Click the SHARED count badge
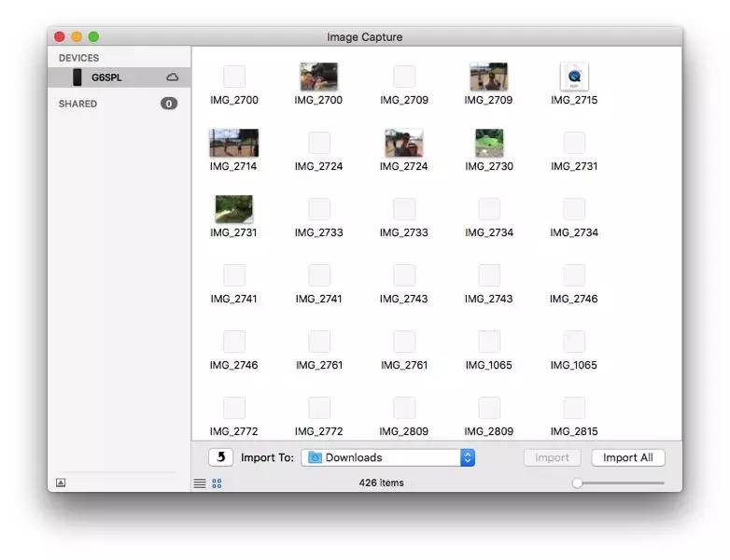The height and width of the screenshot is (560, 730). (169, 104)
